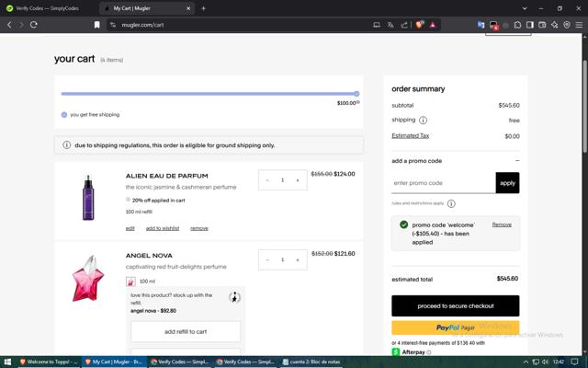
Task: Click the Estimated Tax link
Action: click(x=411, y=135)
